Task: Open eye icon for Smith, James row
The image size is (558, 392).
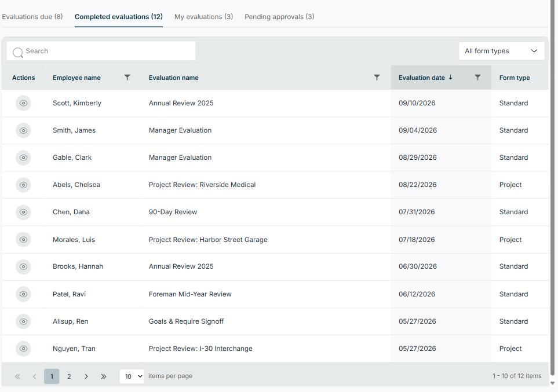Action: coord(23,130)
